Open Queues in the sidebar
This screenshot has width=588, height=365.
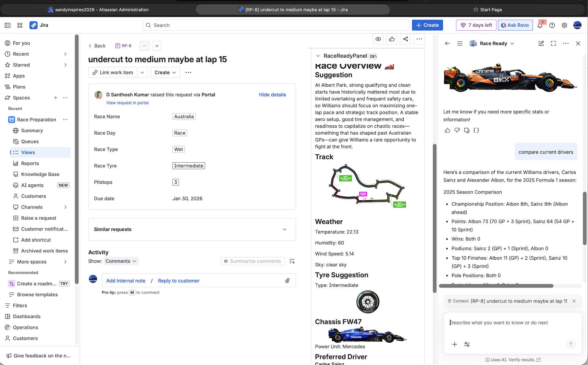[x=30, y=141]
